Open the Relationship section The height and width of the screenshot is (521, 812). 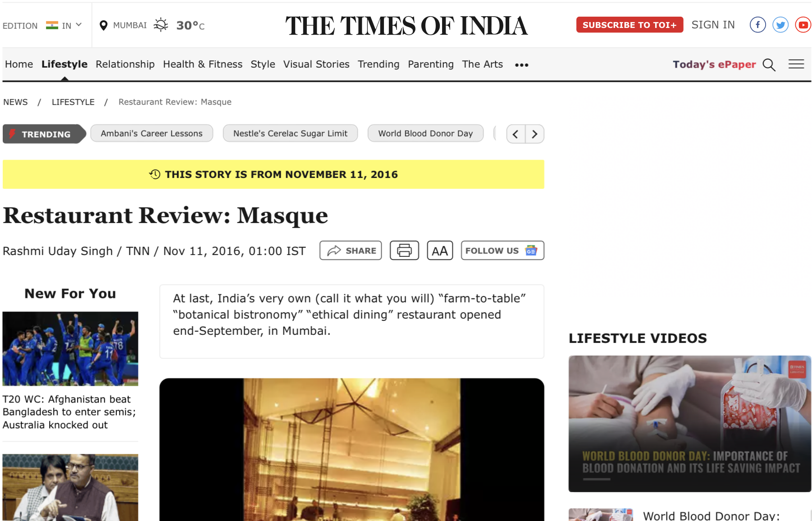click(x=125, y=64)
